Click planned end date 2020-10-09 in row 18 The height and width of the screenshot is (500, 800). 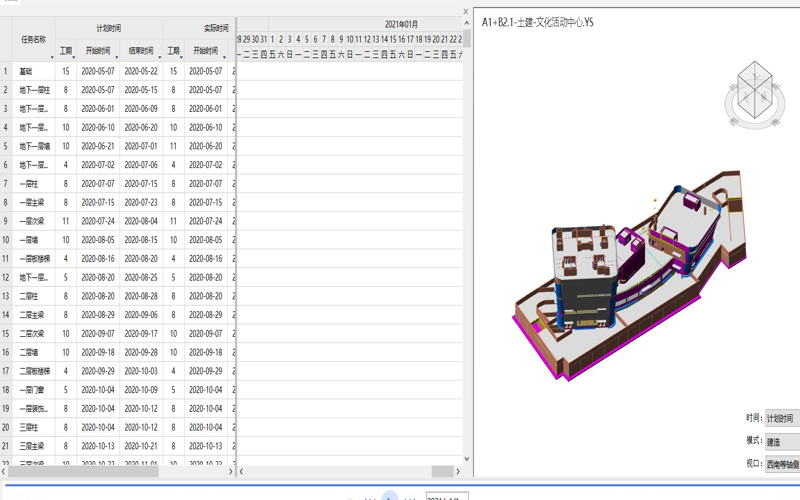pos(141,390)
